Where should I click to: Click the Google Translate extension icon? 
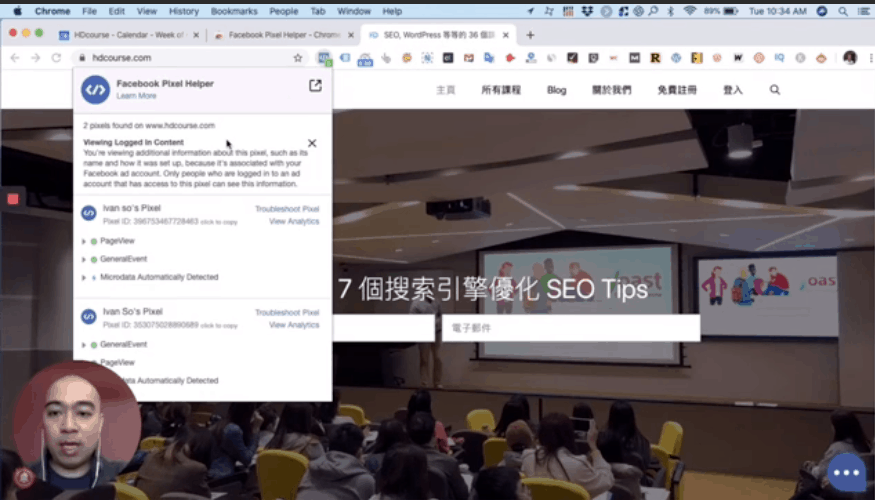(489, 57)
